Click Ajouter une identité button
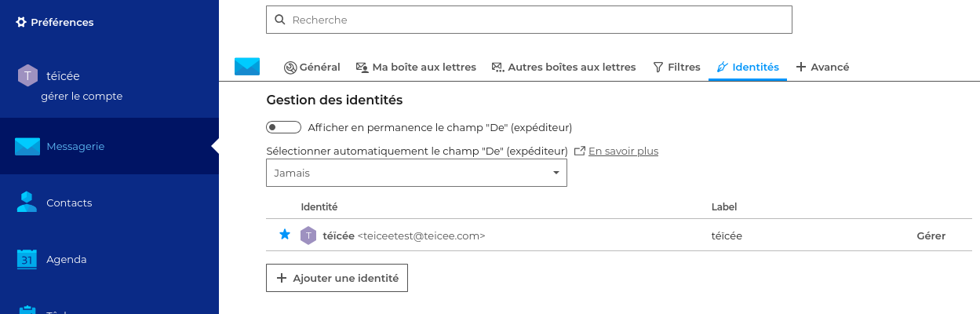Viewport: 980px width, 314px height. pos(337,278)
